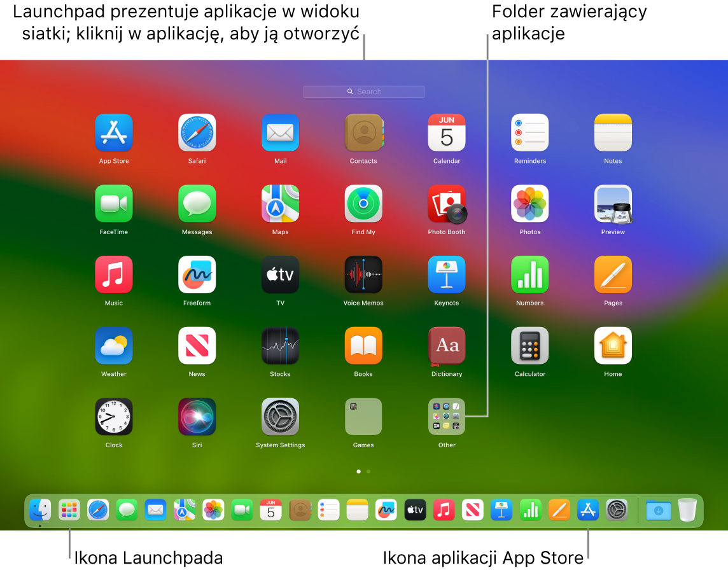This screenshot has height=570, width=728.
Task: Open the Trash in the Dock
Action: tap(687, 510)
